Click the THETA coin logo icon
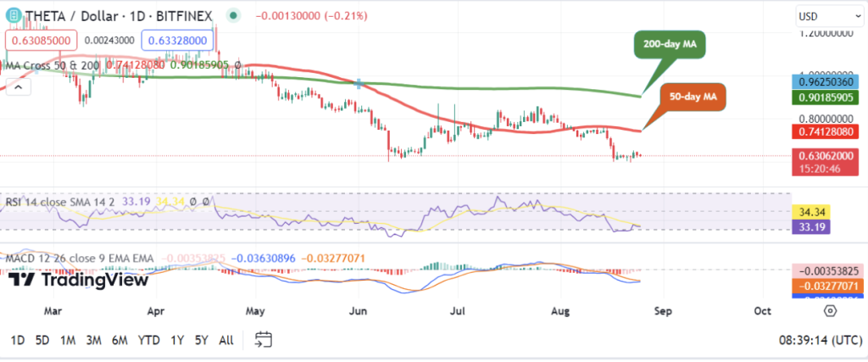This screenshot has height=362, width=868. pyautogui.click(x=12, y=15)
